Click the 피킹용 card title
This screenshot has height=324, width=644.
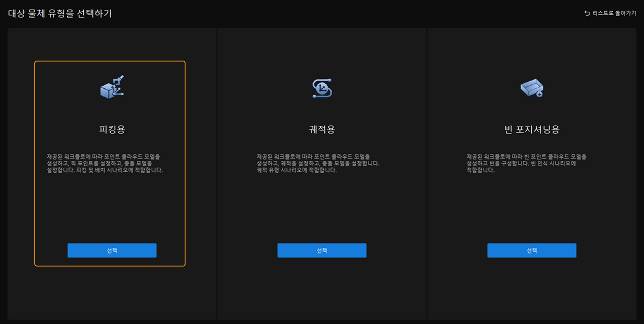coord(112,130)
